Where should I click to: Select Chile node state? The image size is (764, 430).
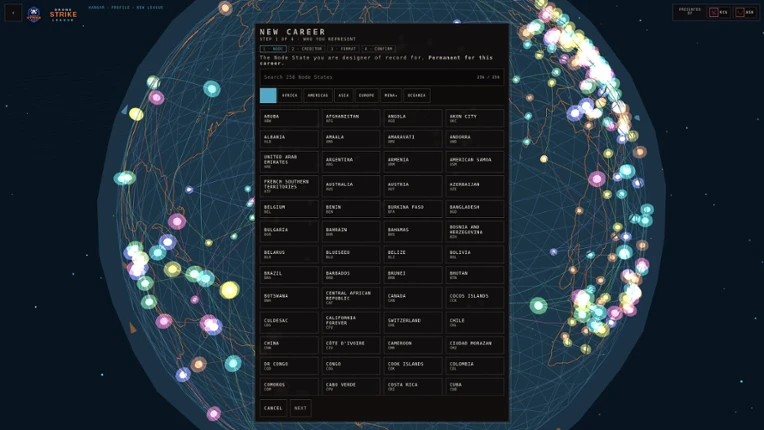tap(475, 322)
